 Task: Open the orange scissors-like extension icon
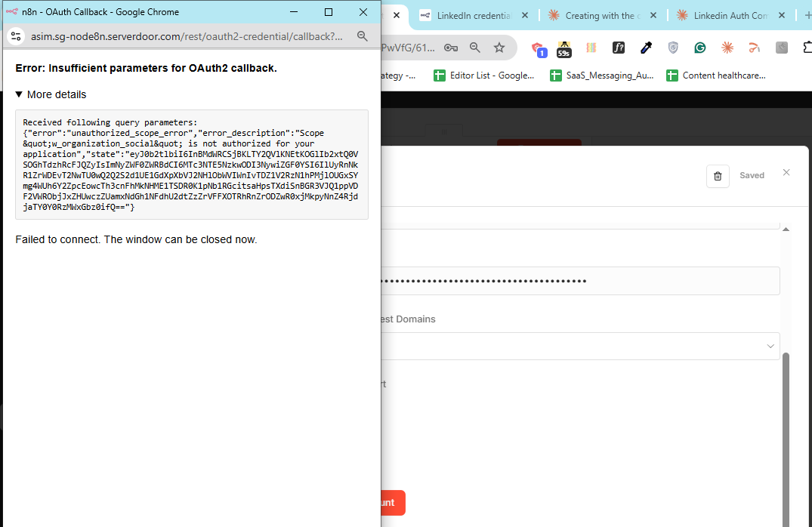[x=754, y=48]
